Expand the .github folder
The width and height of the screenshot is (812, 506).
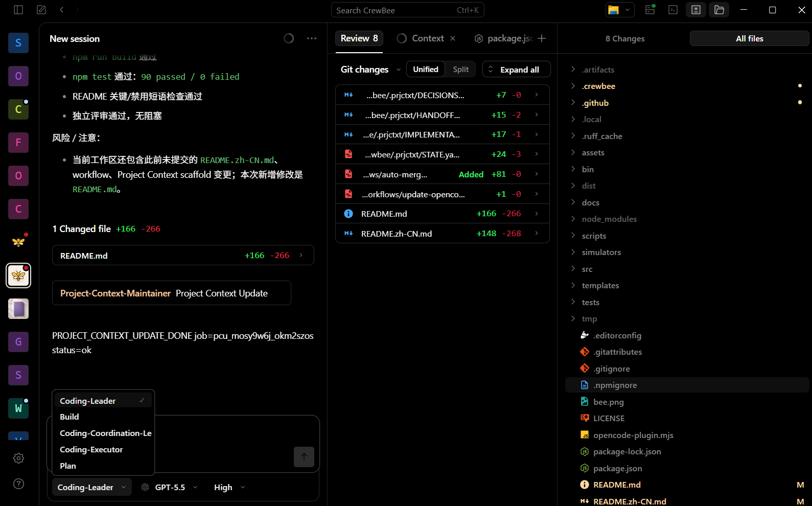[x=687, y=103]
